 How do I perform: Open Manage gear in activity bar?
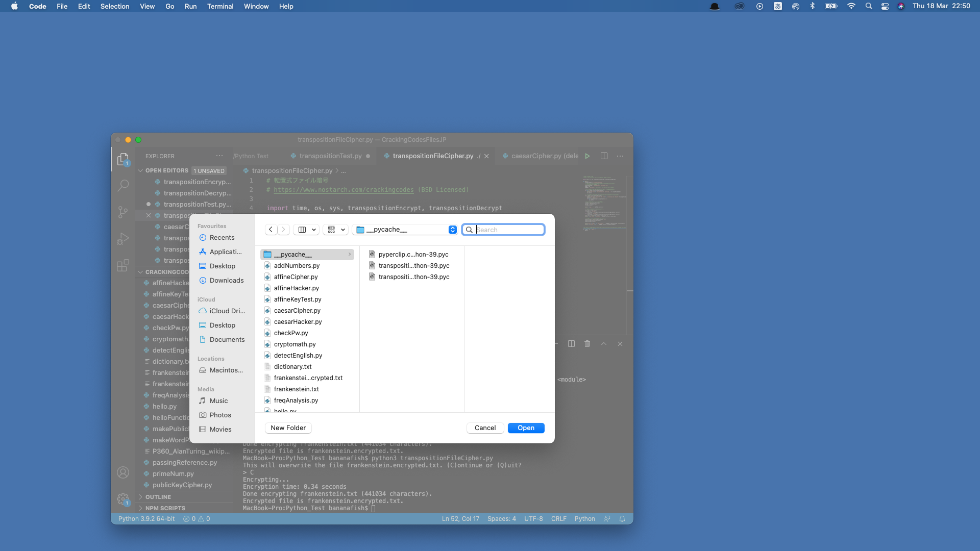[x=123, y=499]
